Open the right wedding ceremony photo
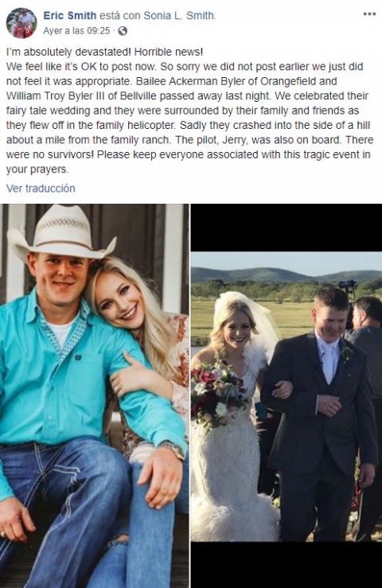This screenshot has height=588, width=382. (x=286, y=395)
